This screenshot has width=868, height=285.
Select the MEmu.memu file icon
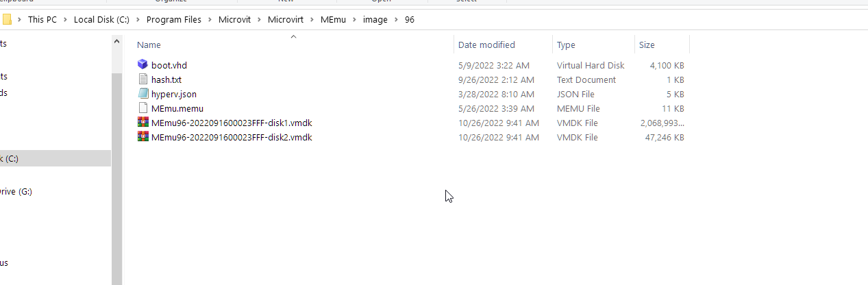pyautogui.click(x=142, y=108)
